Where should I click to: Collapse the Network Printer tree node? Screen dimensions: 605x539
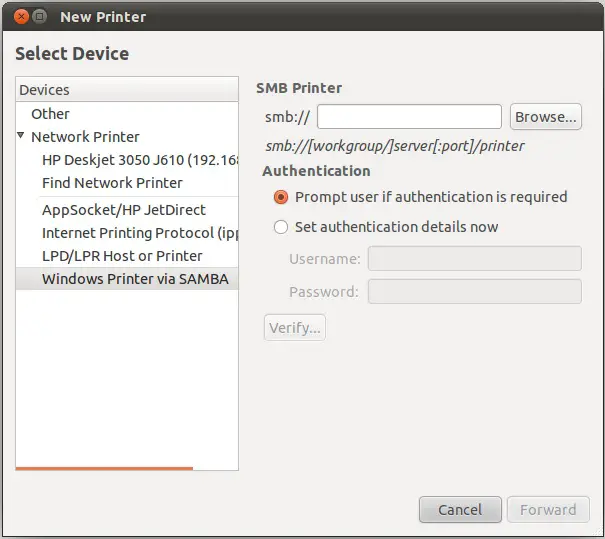[21, 135]
